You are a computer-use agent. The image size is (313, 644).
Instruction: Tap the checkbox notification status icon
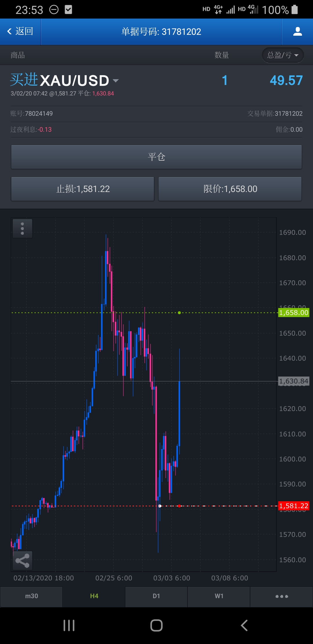click(x=68, y=10)
